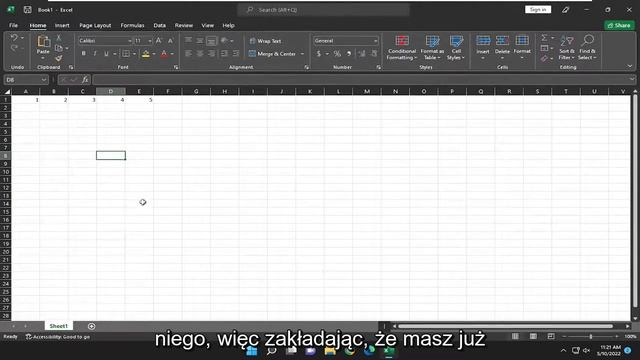
Task: Click the Undo arrow icon
Action: [x=14, y=38]
